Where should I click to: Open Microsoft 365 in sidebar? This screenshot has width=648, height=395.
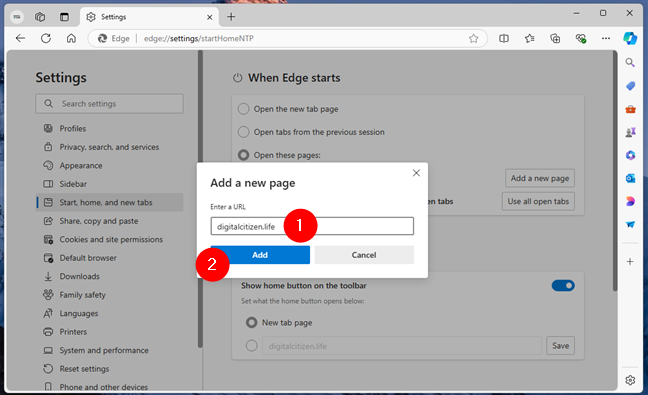(x=630, y=155)
